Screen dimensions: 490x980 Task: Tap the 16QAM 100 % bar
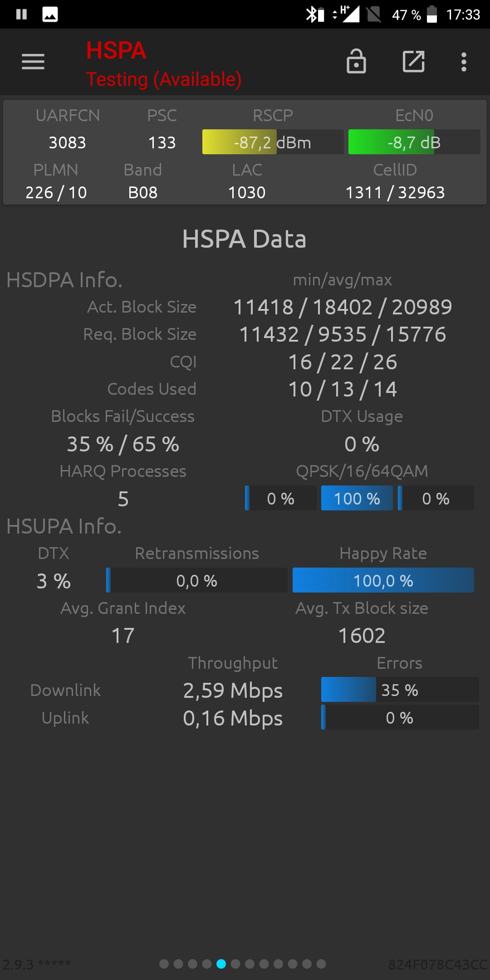tap(357, 498)
